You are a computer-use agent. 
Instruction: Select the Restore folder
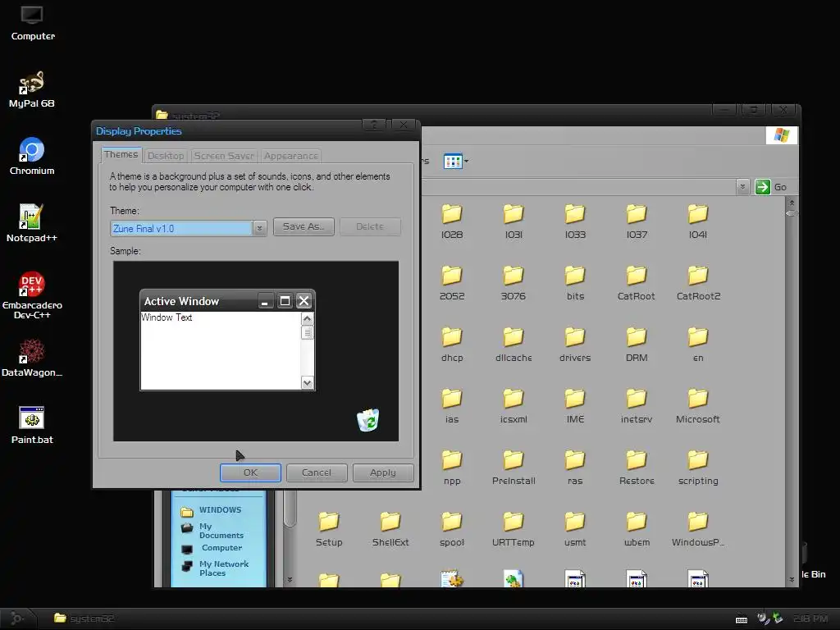click(x=637, y=468)
